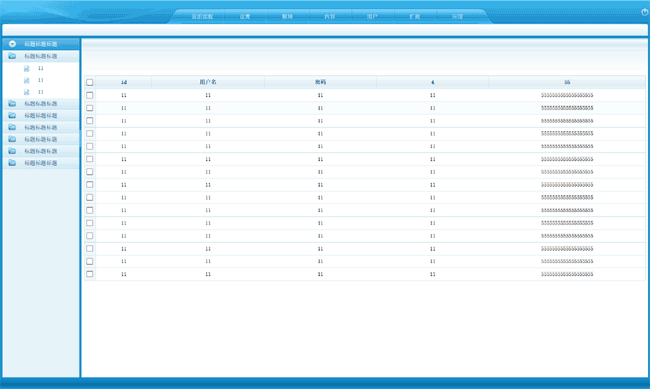Image resolution: width=650 pixels, height=389 pixels.
Task: Check the last data row's checkbox
Action: point(90,274)
